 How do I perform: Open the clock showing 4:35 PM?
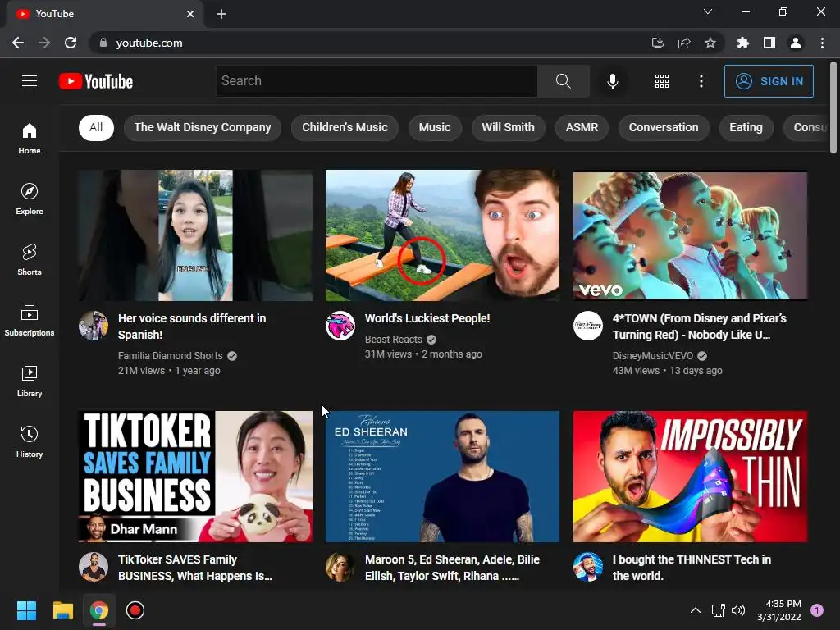(779, 610)
